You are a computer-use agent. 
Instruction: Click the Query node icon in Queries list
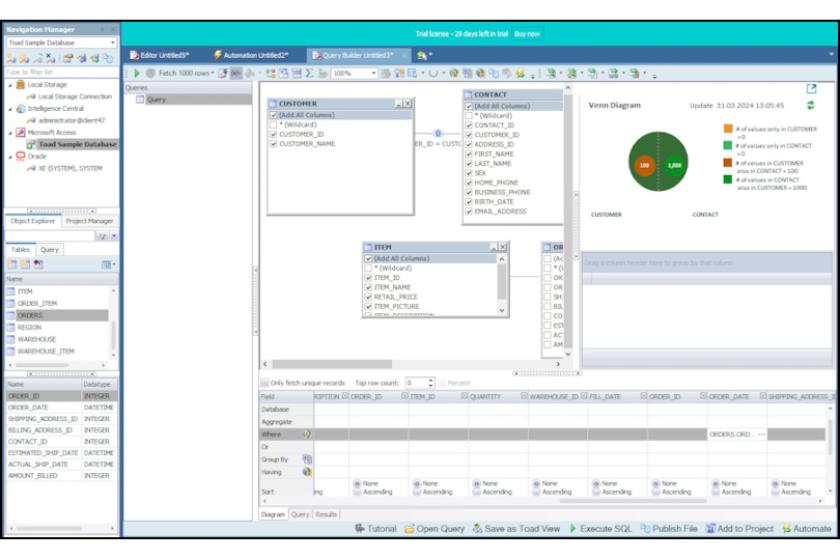(x=140, y=100)
